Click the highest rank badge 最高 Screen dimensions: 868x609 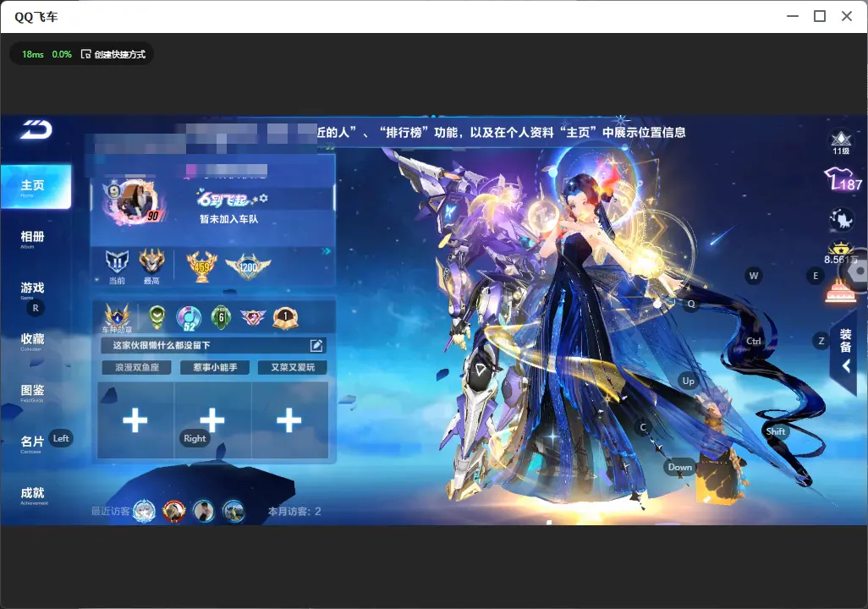(151, 266)
